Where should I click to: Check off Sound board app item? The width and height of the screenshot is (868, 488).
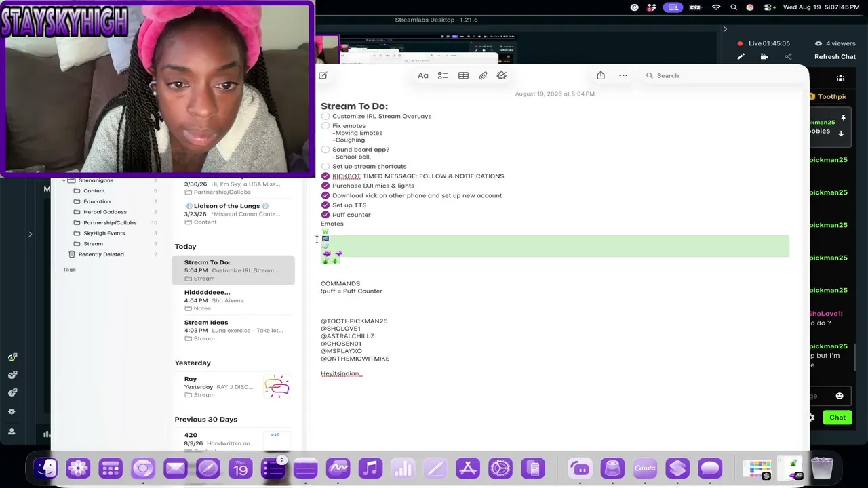tap(325, 149)
